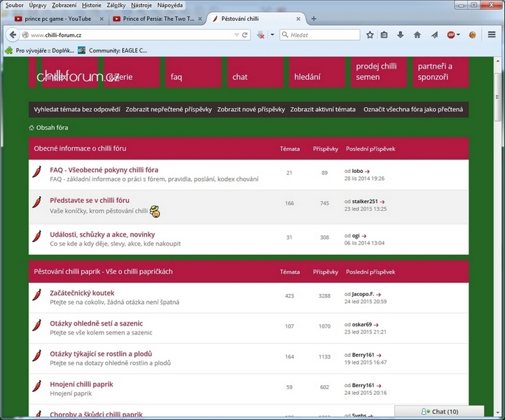Open the Záložky menu

tap(116, 5)
